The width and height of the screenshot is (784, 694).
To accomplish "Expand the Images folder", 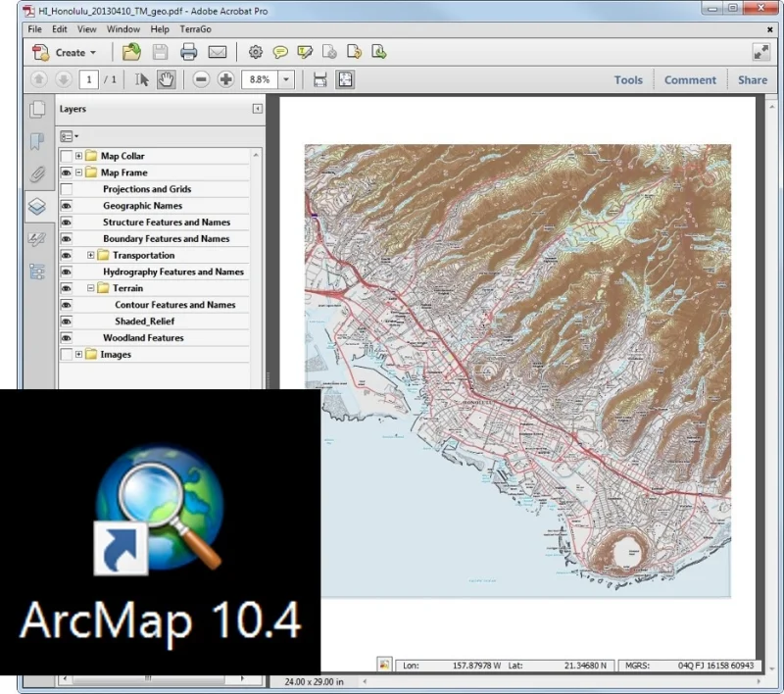I will [78, 354].
